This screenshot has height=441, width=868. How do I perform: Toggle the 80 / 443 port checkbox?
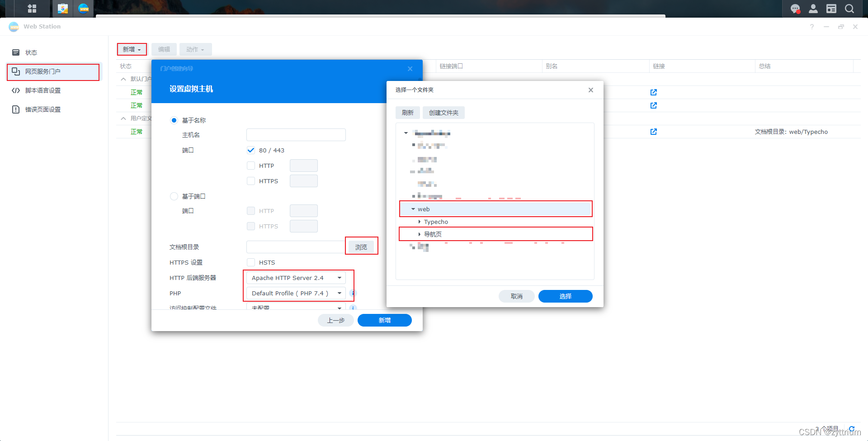click(x=251, y=150)
